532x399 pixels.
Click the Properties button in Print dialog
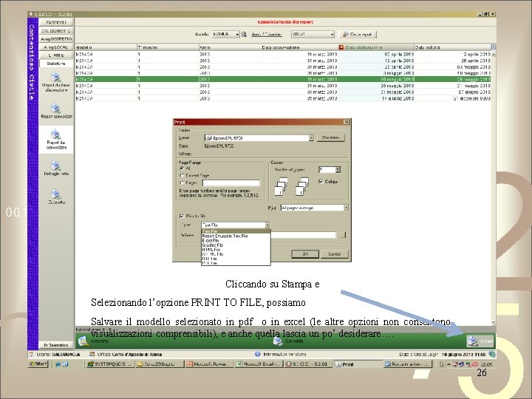(331, 137)
